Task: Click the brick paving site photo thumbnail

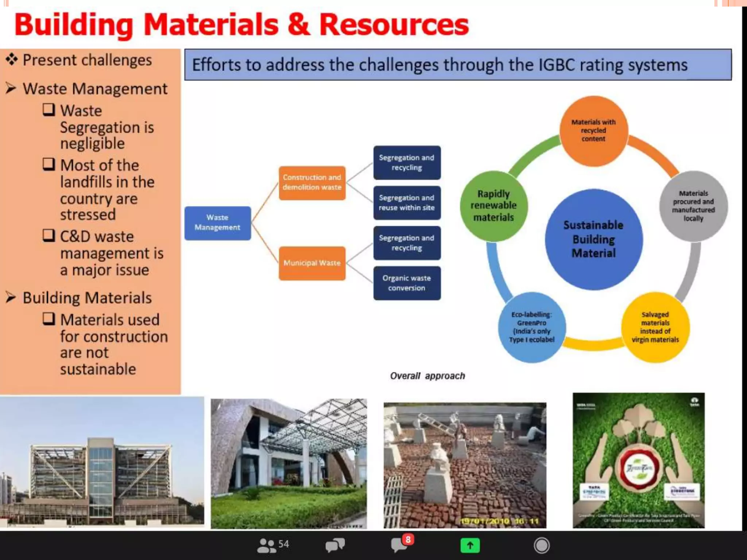Action: [x=465, y=465]
